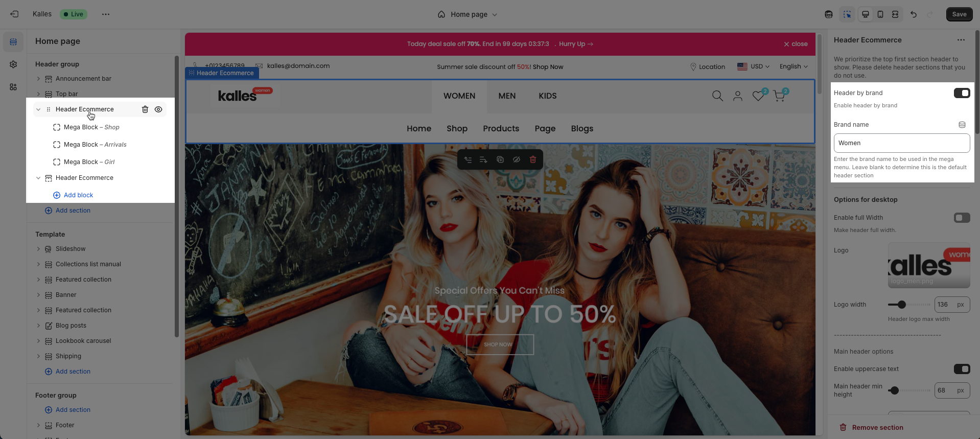Click the inspector toggle icon in top bar
980x439 pixels.
click(847, 14)
